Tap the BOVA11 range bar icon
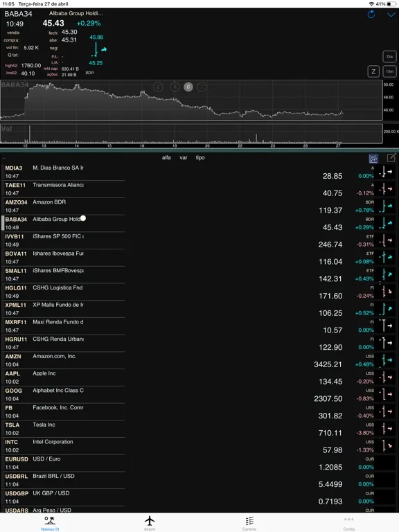This screenshot has width=399, height=532. coord(386,258)
